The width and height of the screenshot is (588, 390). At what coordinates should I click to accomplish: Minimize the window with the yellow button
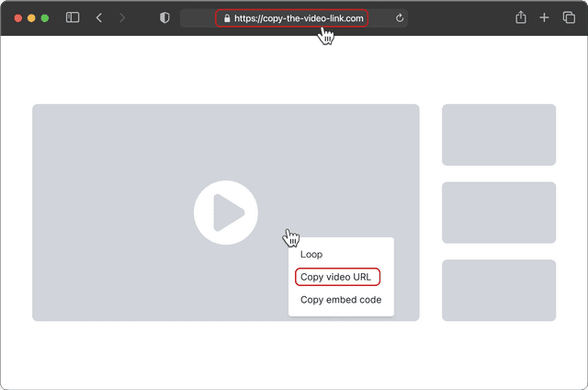(31, 17)
